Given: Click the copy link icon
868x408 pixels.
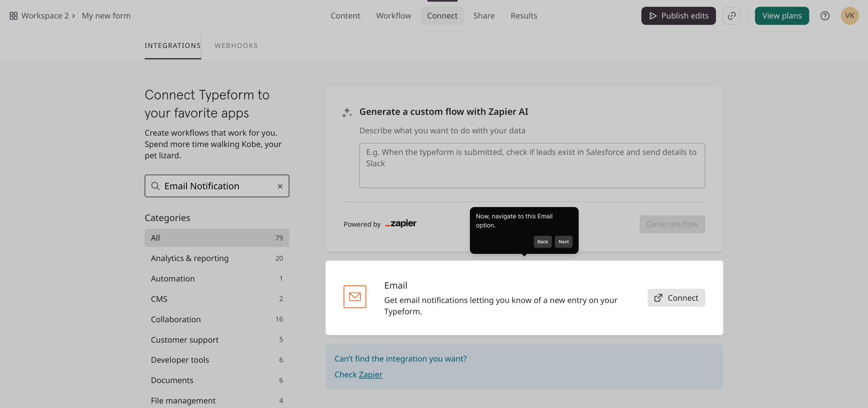Looking at the screenshot, I should 732,16.
